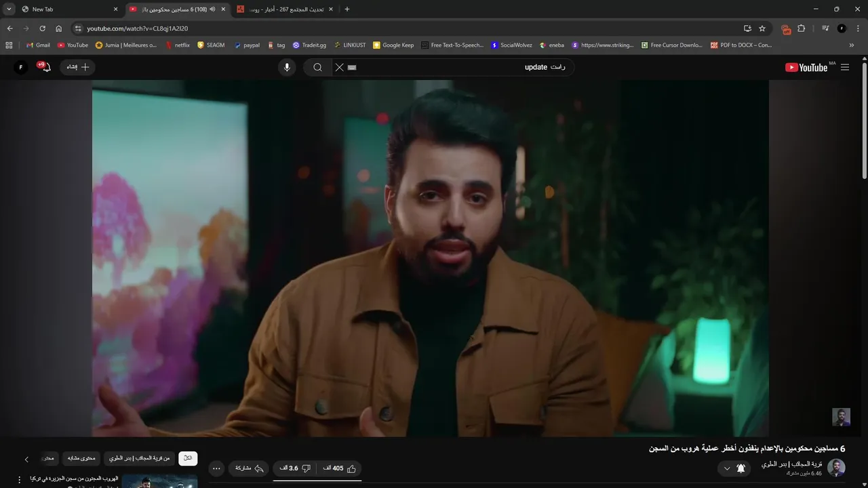Select the 'All' filter chip
868x488 pixels.
coord(188,458)
